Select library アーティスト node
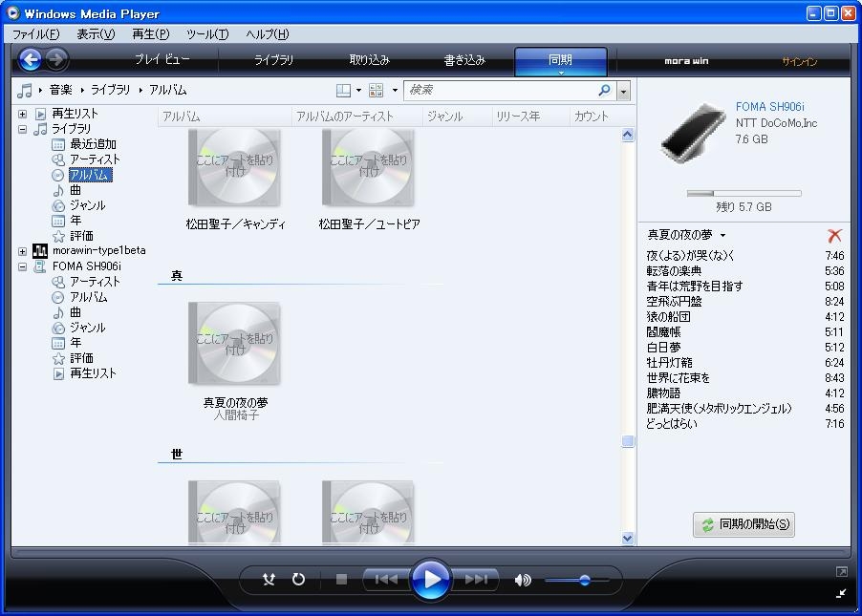 pyautogui.click(x=95, y=159)
